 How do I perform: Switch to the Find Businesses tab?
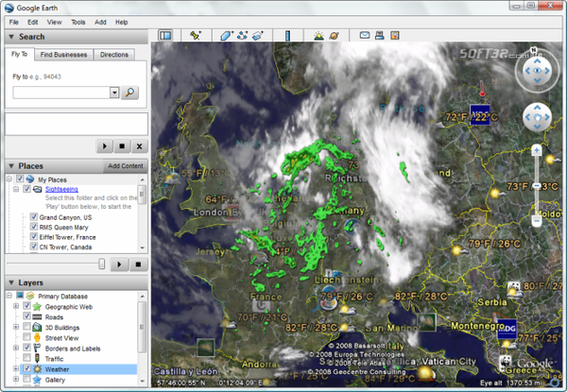tap(64, 55)
